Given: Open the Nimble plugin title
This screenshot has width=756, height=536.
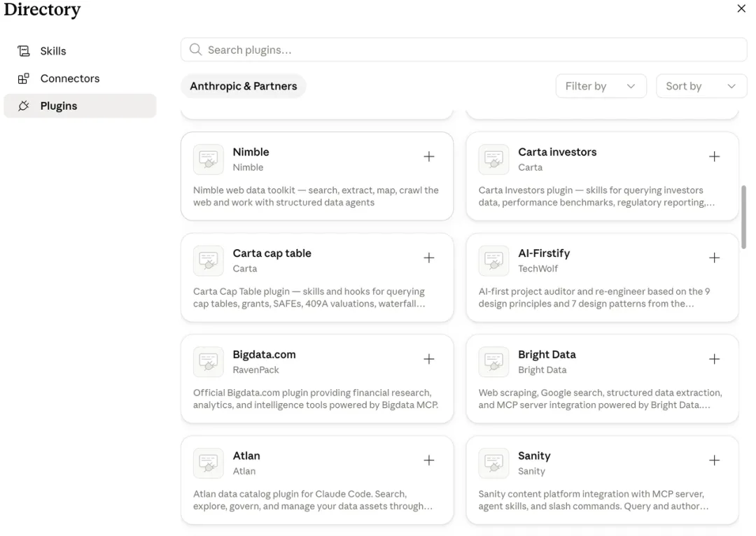Looking at the screenshot, I should [x=251, y=152].
